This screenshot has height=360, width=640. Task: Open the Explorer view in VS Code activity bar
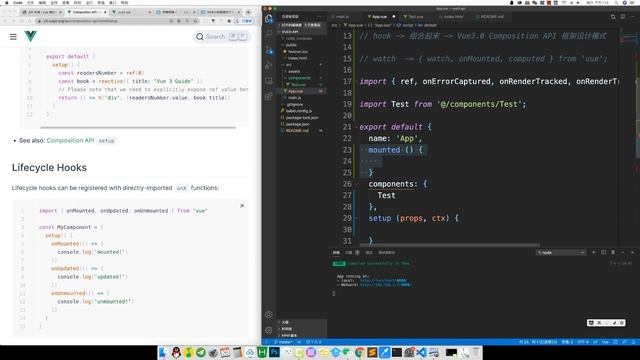pyautogui.click(x=269, y=18)
